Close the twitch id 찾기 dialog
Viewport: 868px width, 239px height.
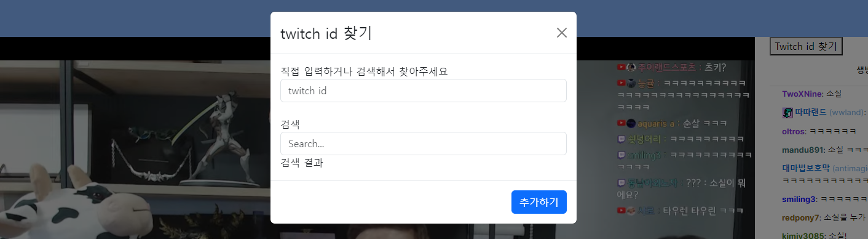pyautogui.click(x=561, y=33)
